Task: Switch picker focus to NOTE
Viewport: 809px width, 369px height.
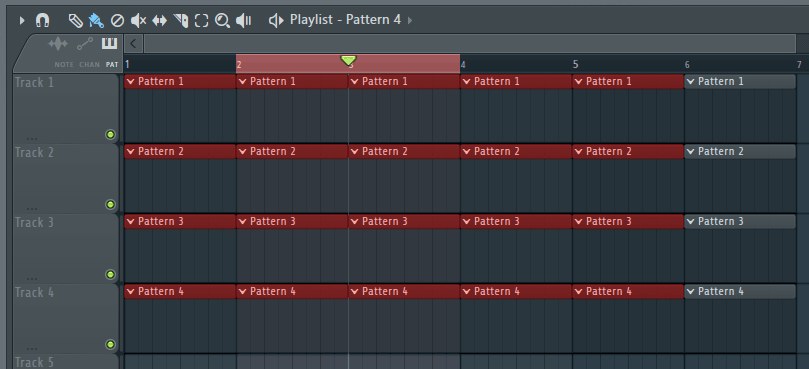Action: 64,65
